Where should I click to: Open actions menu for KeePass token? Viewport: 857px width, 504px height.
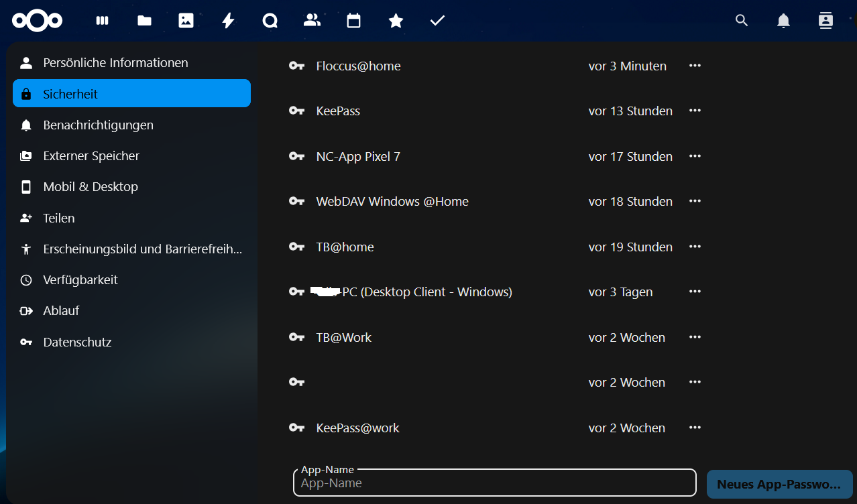695,111
